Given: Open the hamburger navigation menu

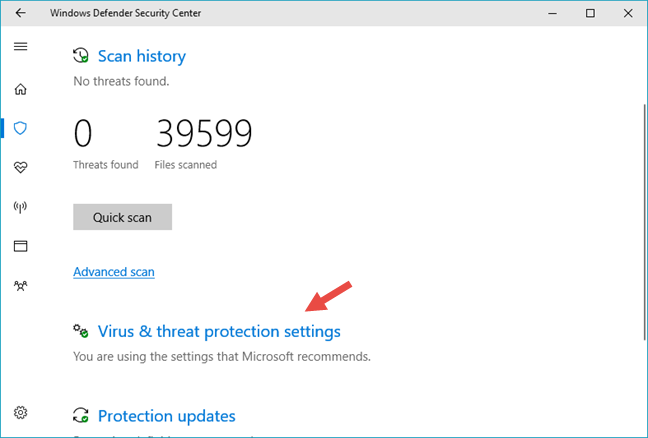Looking at the screenshot, I should coord(20,46).
